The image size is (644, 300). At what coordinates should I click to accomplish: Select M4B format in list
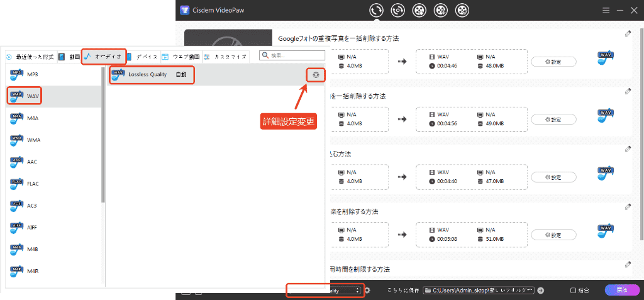coord(53,248)
